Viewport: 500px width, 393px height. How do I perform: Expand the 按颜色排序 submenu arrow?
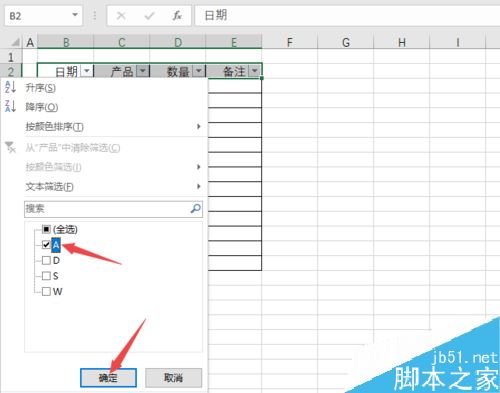click(x=199, y=126)
